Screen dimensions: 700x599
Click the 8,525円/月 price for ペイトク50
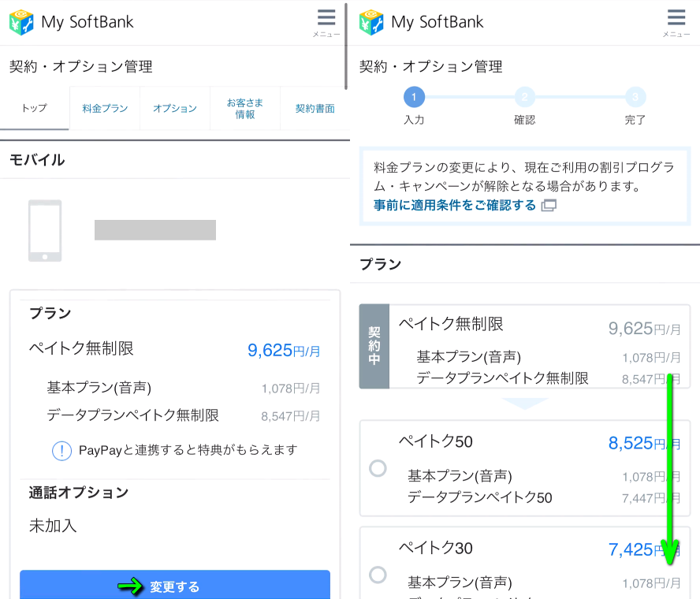[x=644, y=443]
